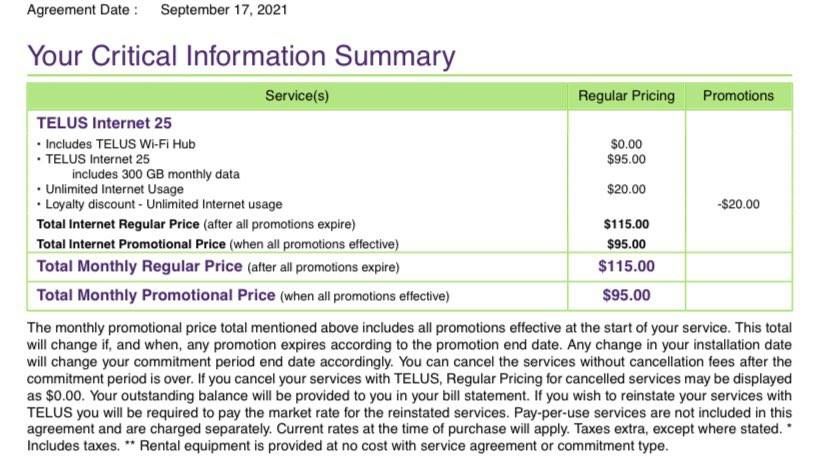Select the "Promotions" column header

(x=738, y=96)
